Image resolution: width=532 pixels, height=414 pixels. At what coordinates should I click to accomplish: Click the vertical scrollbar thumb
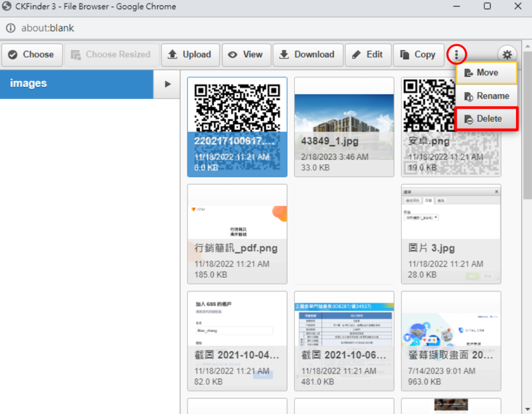coord(527,125)
